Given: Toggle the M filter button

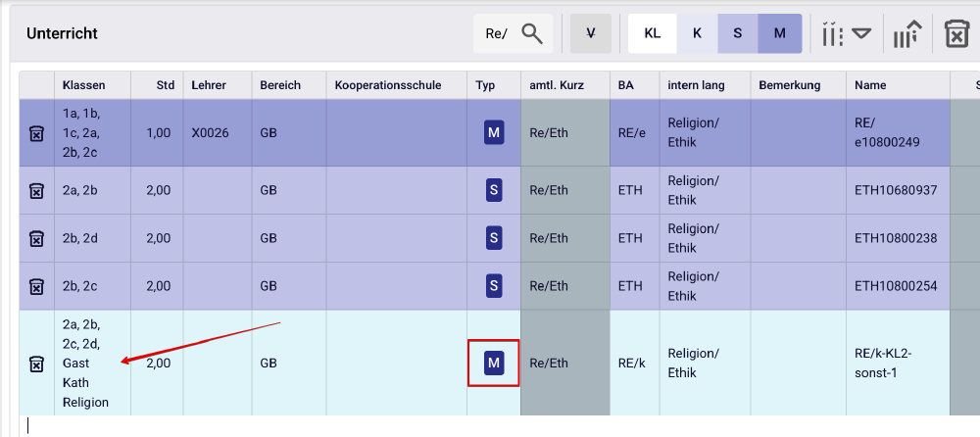Looking at the screenshot, I should click(780, 33).
